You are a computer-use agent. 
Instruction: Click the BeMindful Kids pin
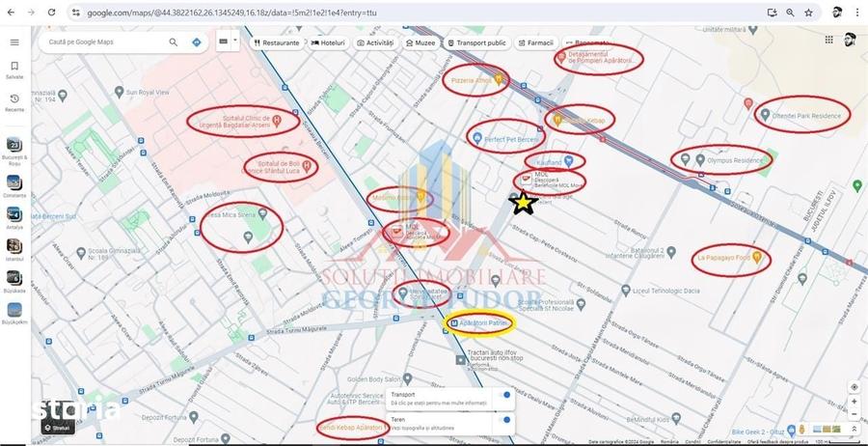pos(676,418)
